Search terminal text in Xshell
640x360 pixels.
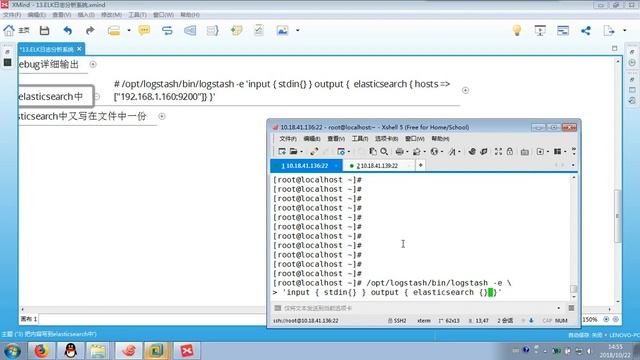point(384,151)
